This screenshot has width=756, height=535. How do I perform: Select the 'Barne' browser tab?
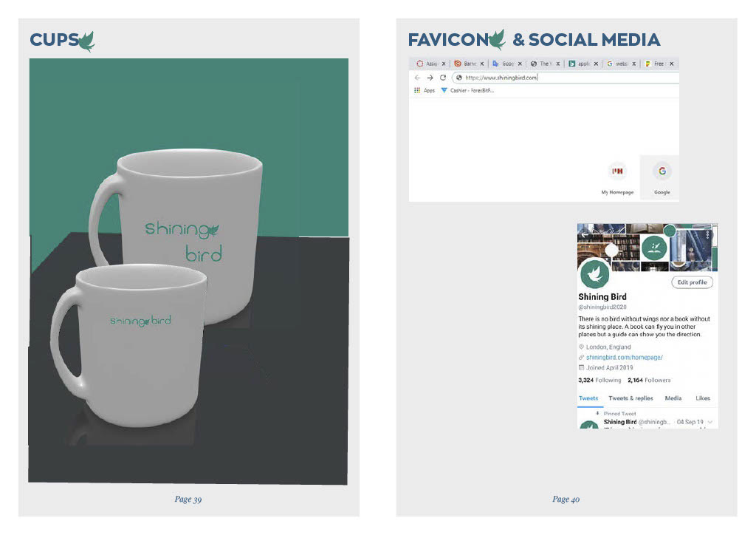(465, 64)
